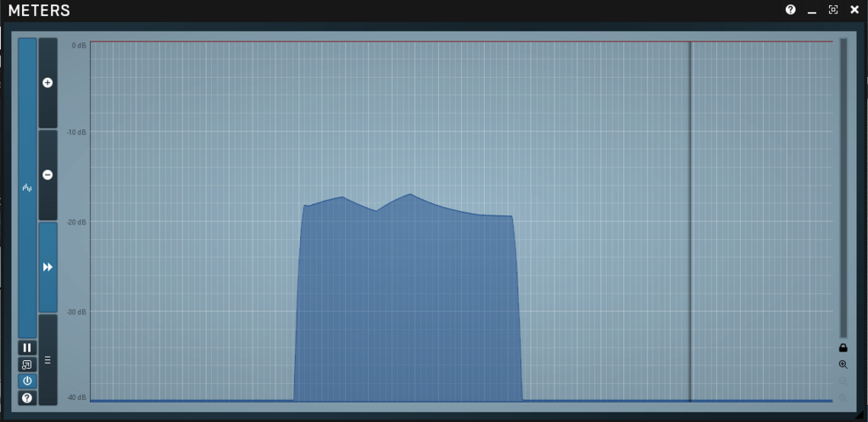Open the three-line menu button
Image resolution: width=868 pixels, height=422 pixels.
(x=47, y=360)
